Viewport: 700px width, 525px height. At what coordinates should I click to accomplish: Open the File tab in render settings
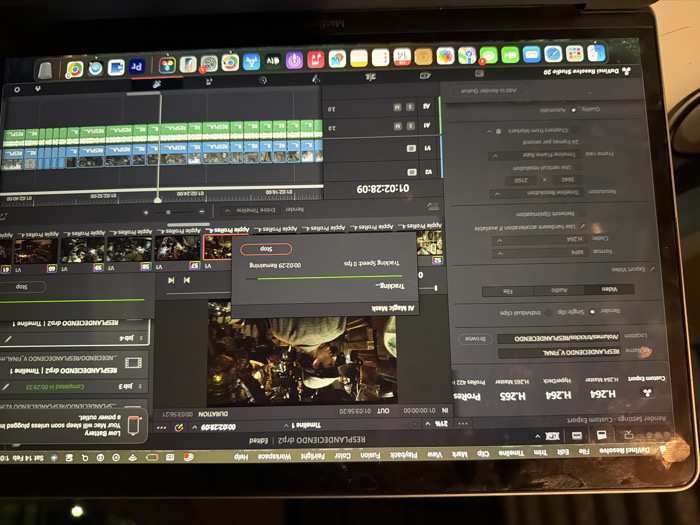point(508,292)
